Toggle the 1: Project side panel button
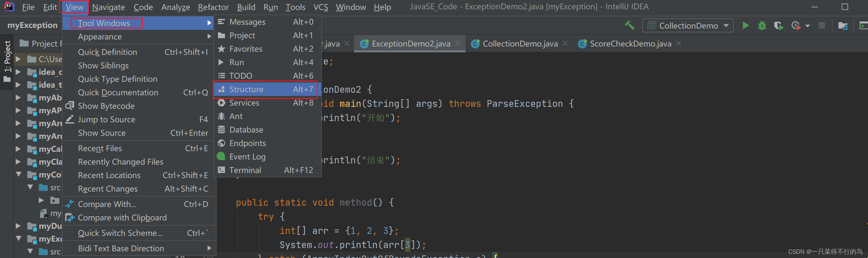868x258 pixels. point(7,61)
